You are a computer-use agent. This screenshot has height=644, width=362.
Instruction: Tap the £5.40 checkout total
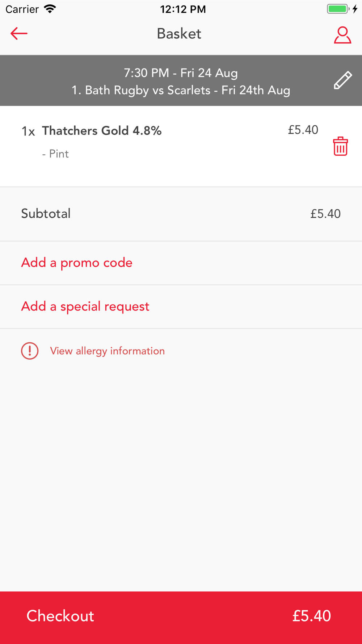click(x=311, y=616)
